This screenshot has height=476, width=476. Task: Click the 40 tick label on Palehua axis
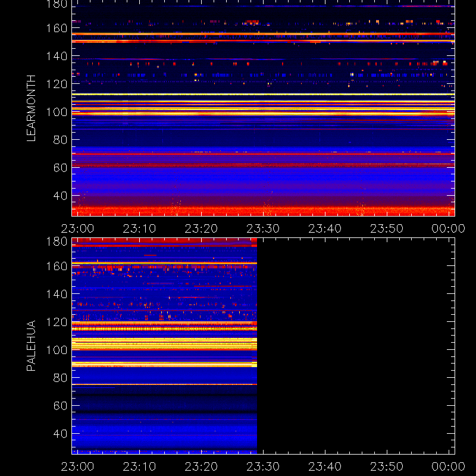click(60, 434)
